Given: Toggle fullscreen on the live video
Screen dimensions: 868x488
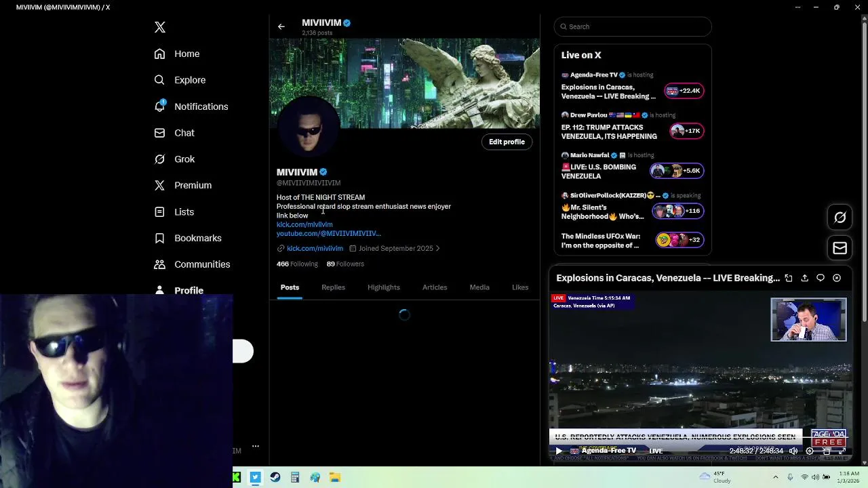Looking at the screenshot, I should 842,451.
